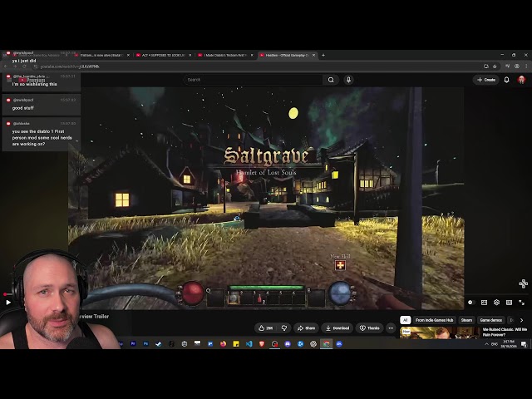Close the 'I Made Diablo's Tristram' tab
532x399 pixels.
[252, 55]
